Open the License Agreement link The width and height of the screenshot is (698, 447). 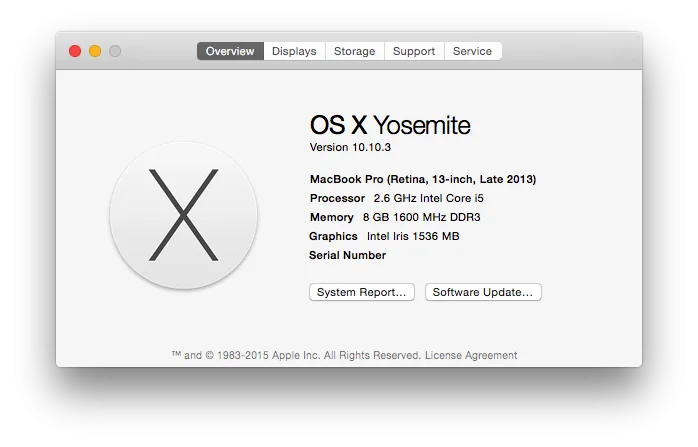[471, 355]
